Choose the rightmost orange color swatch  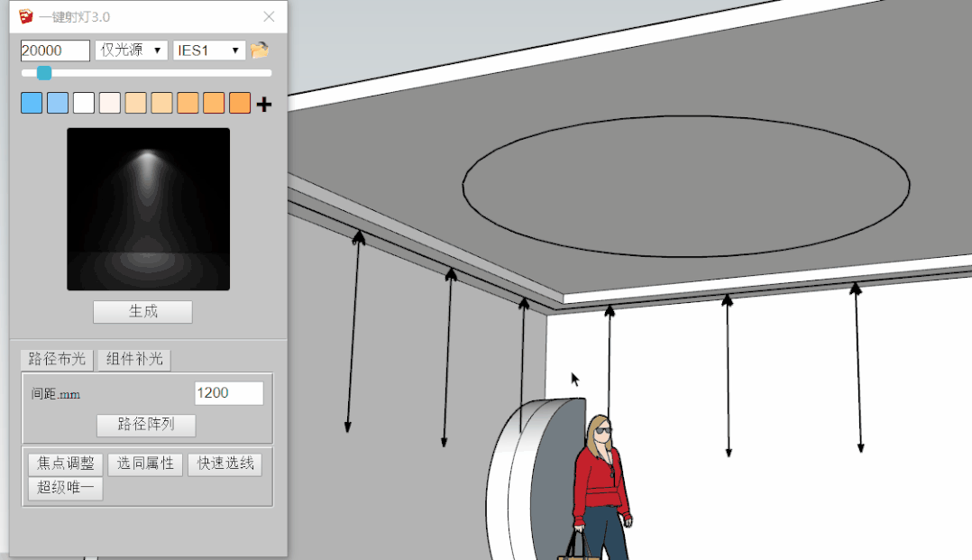[240, 104]
